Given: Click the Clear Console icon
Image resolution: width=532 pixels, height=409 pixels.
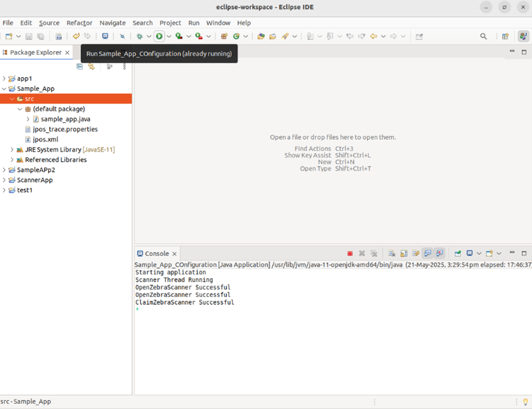Looking at the screenshot, I should (391, 254).
